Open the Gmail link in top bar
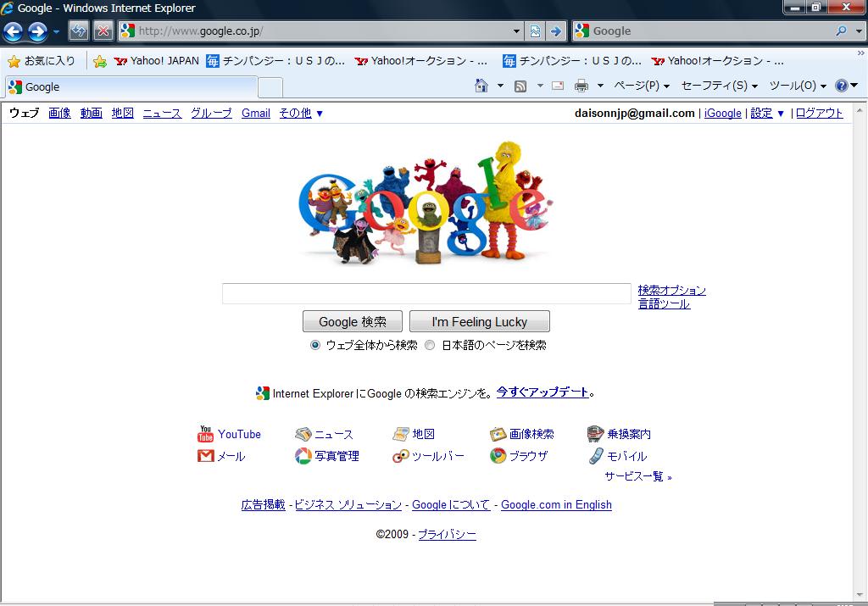The height and width of the screenshot is (606, 868). 256,114
